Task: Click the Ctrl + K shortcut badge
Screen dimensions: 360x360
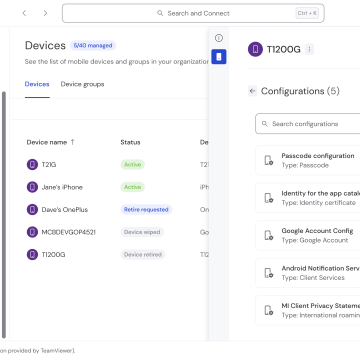Action: pos(307,13)
